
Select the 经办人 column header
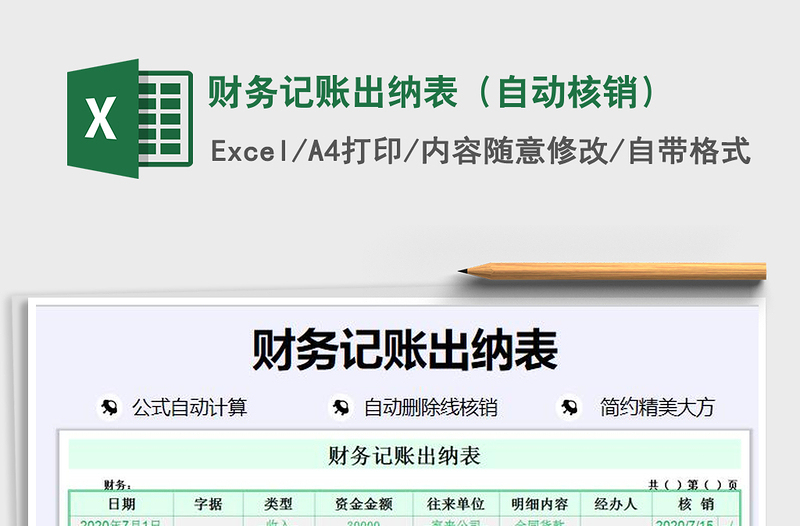pyautogui.click(x=616, y=504)
